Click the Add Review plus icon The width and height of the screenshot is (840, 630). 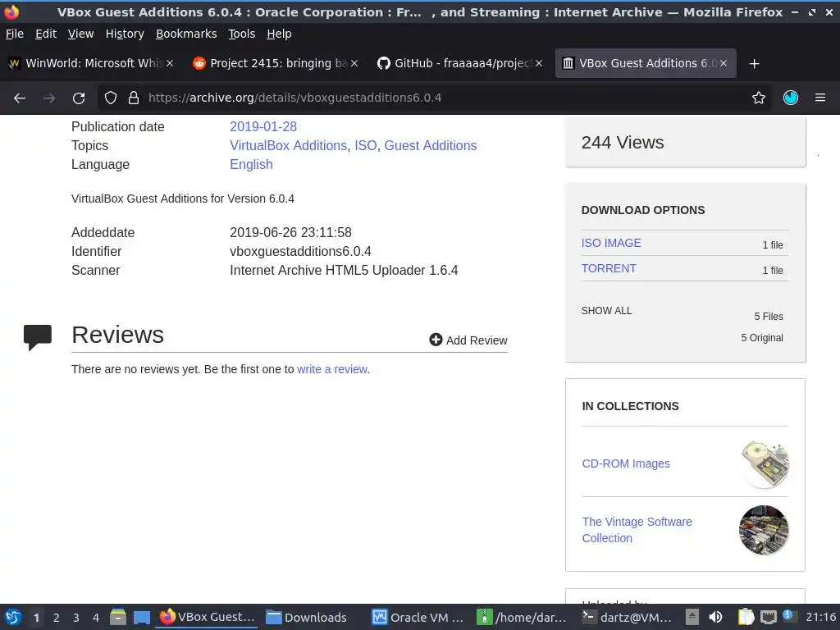(436, 340)
